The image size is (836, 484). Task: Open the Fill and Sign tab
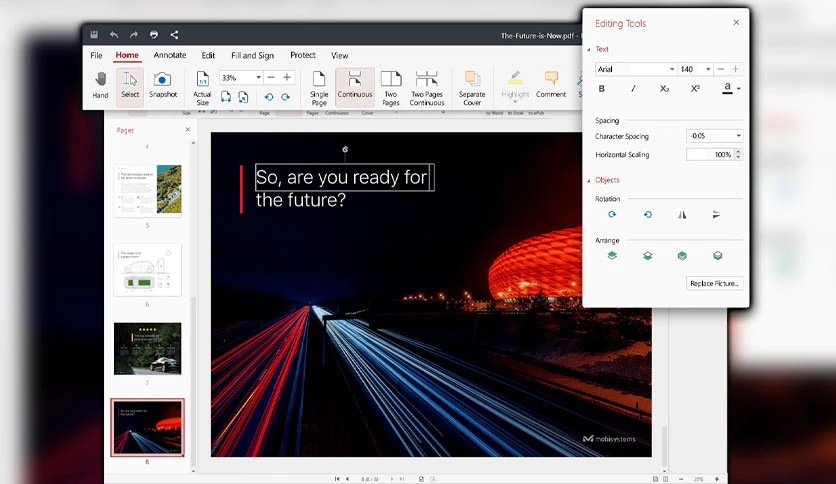click(252, 55)
